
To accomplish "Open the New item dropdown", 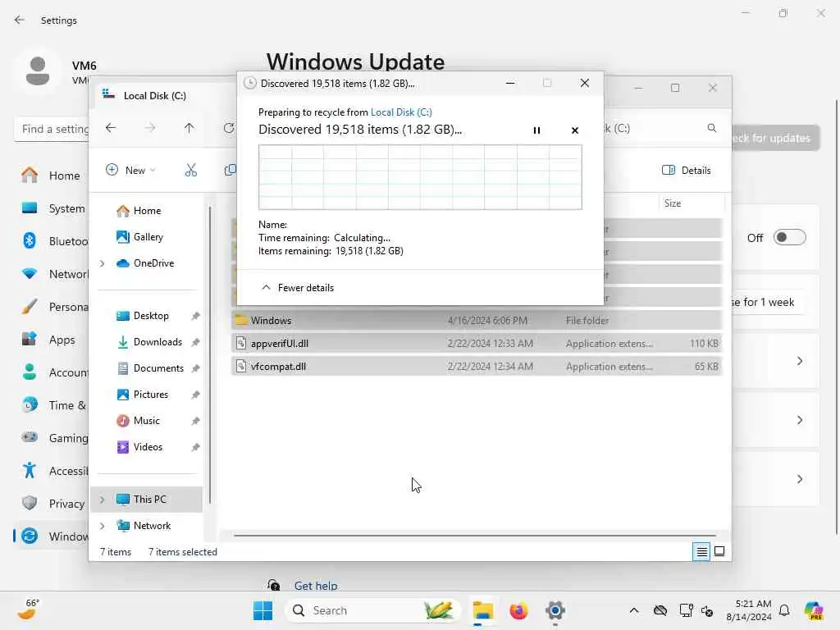I will (x=130, y=171).
